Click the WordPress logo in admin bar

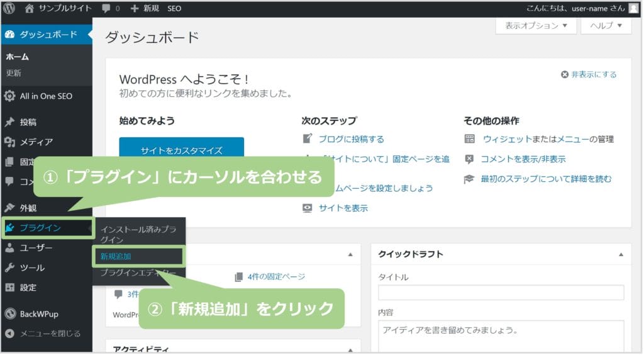click(9, 8)
